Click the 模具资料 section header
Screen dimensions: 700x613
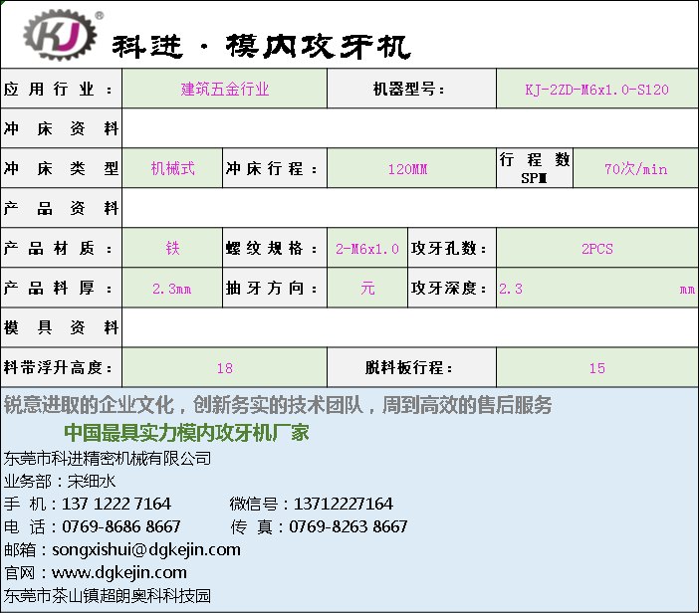(61, 327)
